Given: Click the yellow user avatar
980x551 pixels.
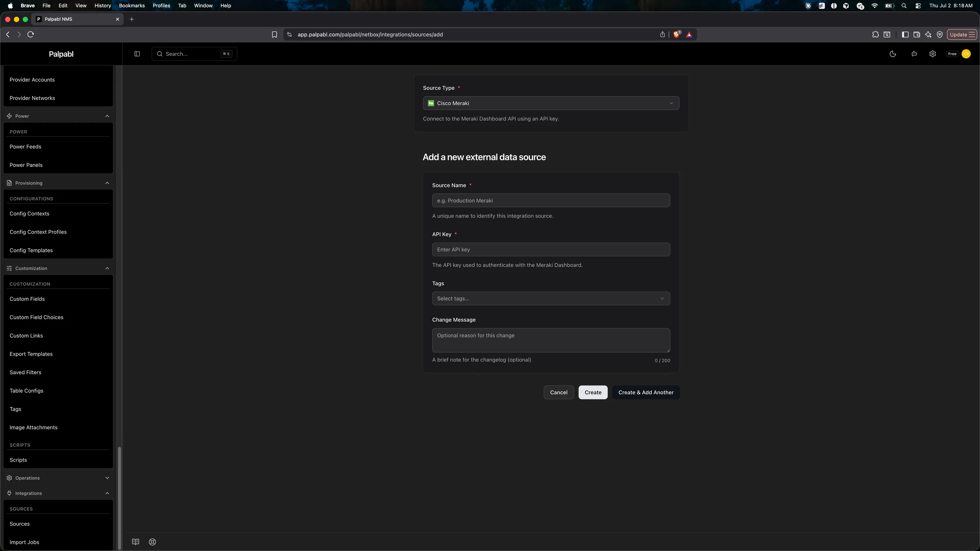Looking at the screenshot, I should tap(966, 54).
